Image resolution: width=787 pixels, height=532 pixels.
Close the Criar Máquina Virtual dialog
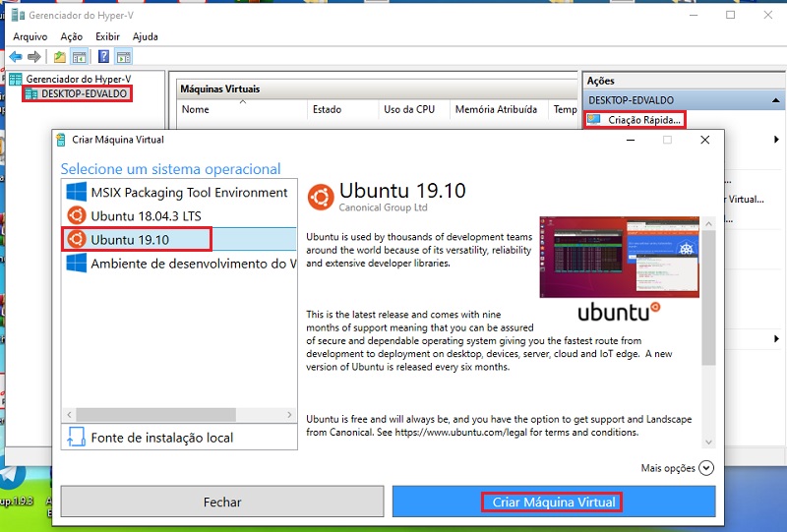click(x=704, y=140)
